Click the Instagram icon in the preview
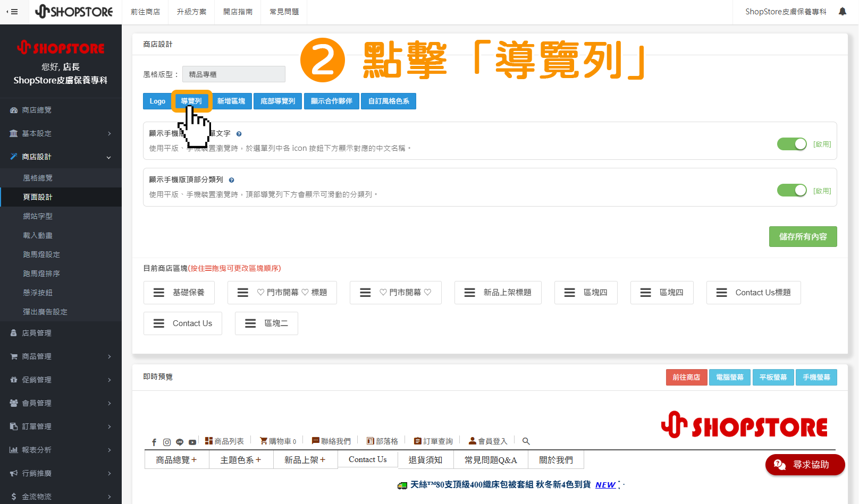Viewport: 859px width, 504px height. 167,442
